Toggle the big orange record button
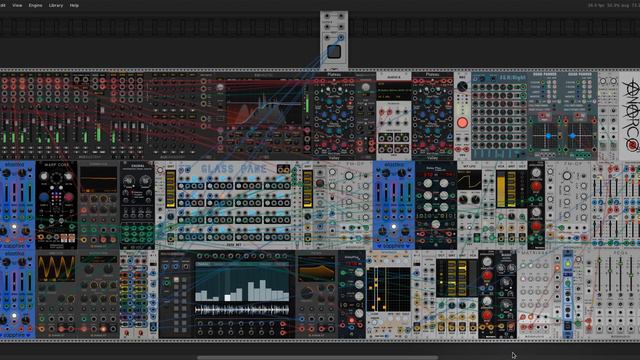 coord(462,122)
